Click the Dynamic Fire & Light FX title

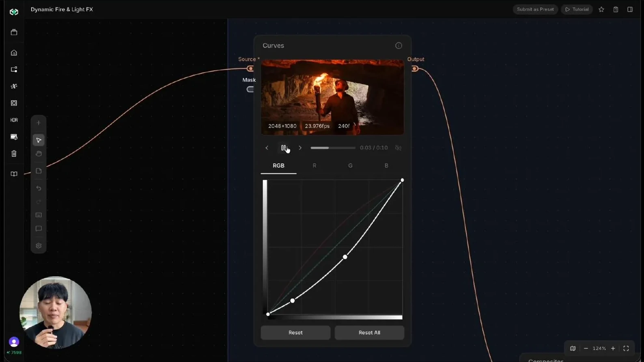[x=62, y=9]
